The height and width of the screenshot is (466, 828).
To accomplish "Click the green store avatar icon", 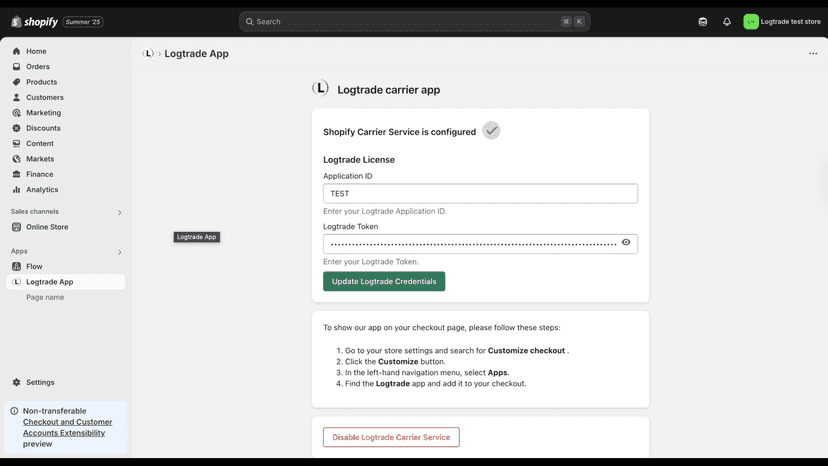I will (x=750, y=22).
